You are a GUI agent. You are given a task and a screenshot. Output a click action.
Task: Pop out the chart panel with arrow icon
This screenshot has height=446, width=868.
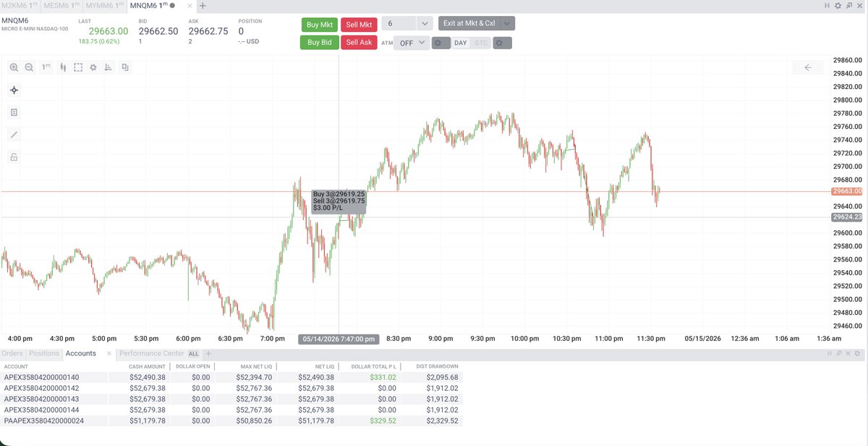point(848,5)
